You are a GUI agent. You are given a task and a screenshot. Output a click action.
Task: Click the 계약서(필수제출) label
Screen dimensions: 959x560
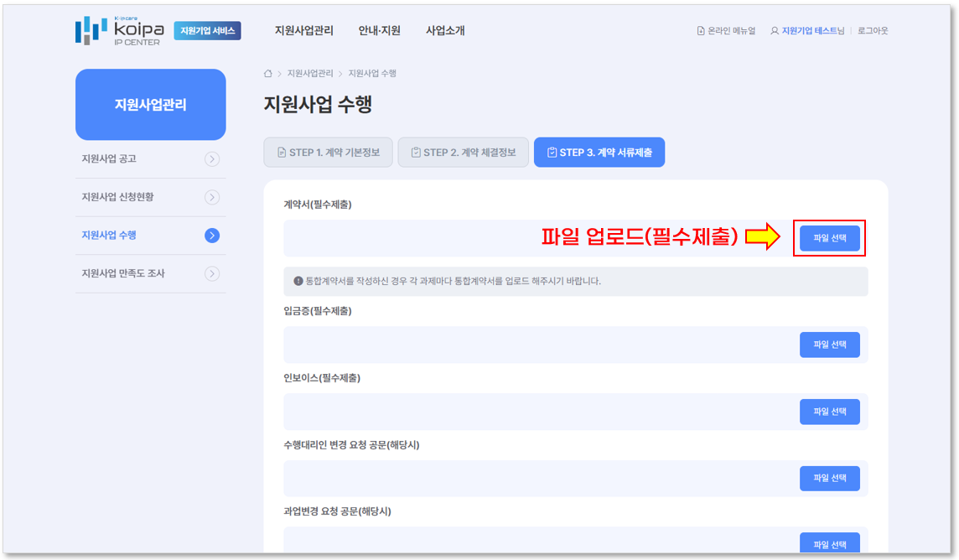point(318,205)
